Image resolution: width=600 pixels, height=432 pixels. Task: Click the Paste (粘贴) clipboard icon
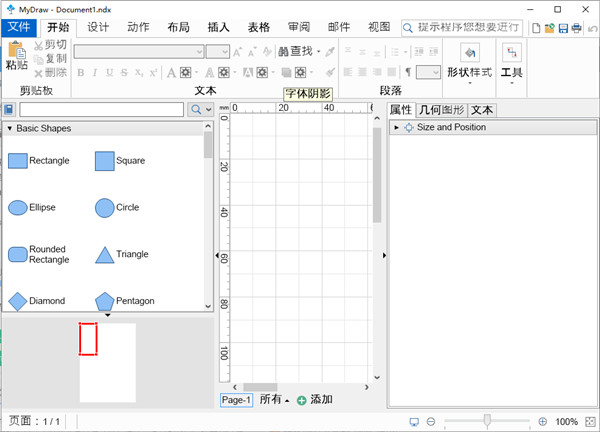click(16, 50)
